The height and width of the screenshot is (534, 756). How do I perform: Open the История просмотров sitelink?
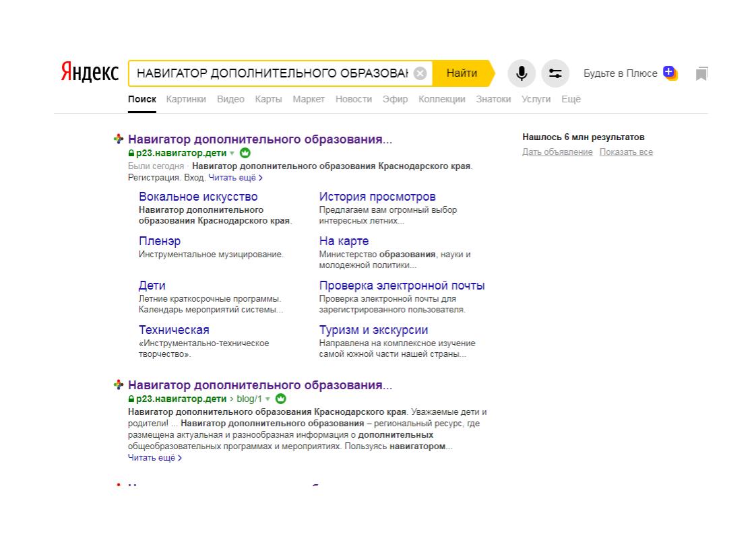pyautogui.click(x=377, y=197)
